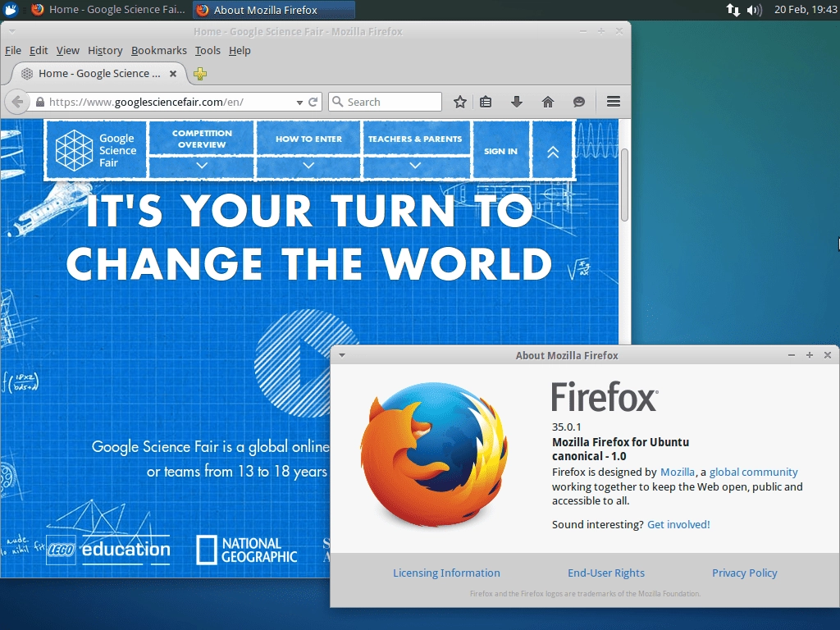This screenshot has width=840, height=630.
Task: Show bookmarks list icon
Action: pos(486,102)
